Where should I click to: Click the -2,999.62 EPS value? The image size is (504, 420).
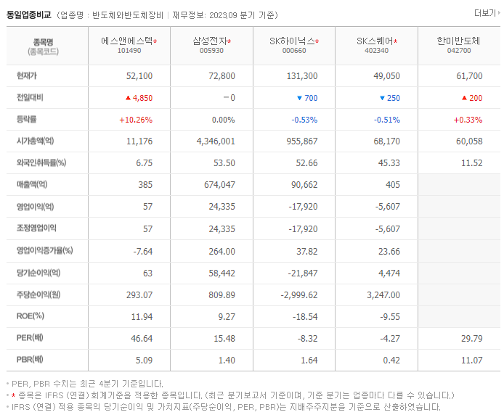pos(299,295)
